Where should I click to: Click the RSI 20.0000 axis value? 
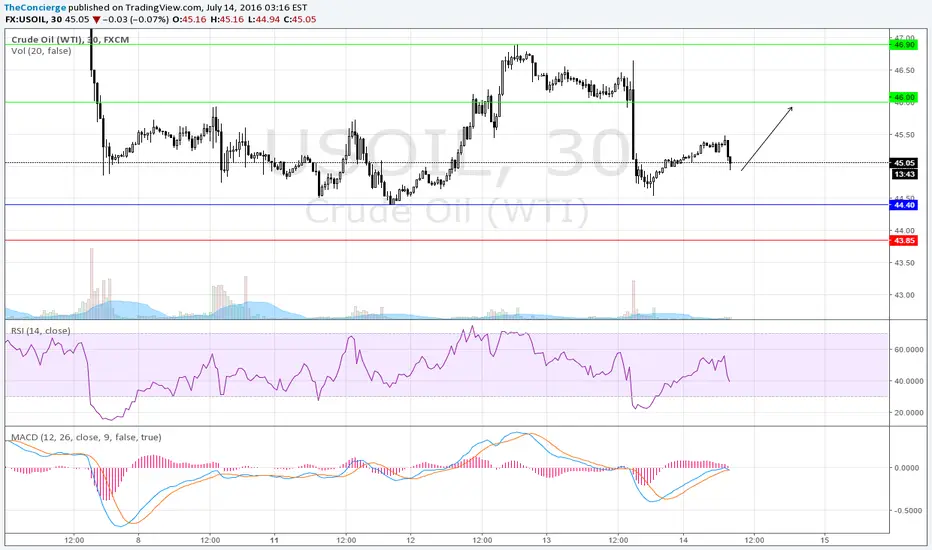coord(909,413)
